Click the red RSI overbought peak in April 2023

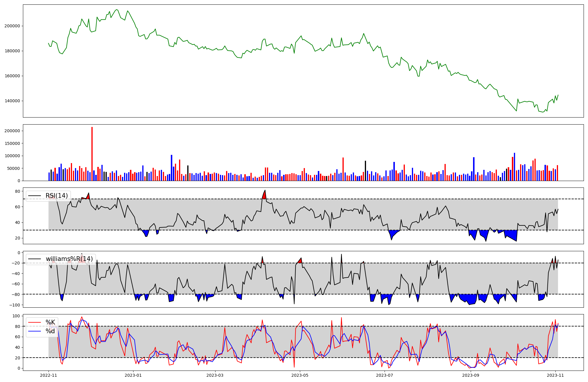click(x=264, y=195)
